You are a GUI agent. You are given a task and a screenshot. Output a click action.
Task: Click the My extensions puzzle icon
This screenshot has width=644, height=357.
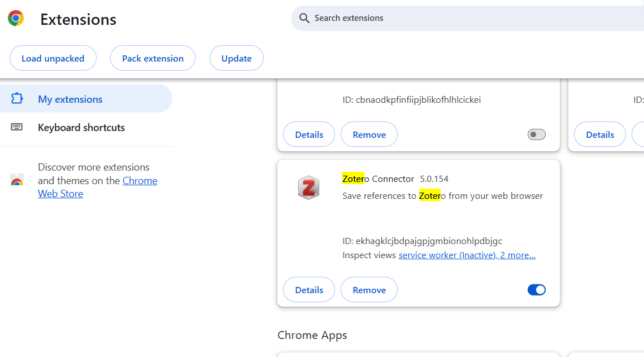click(x=17, y=99)
